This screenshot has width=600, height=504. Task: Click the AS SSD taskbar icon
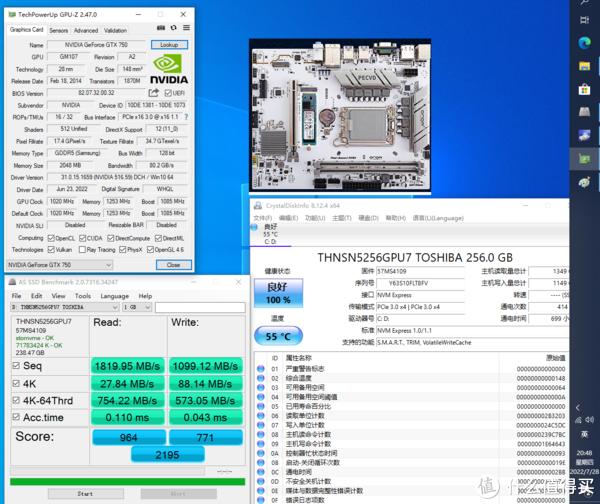click(x=584, y=112)
